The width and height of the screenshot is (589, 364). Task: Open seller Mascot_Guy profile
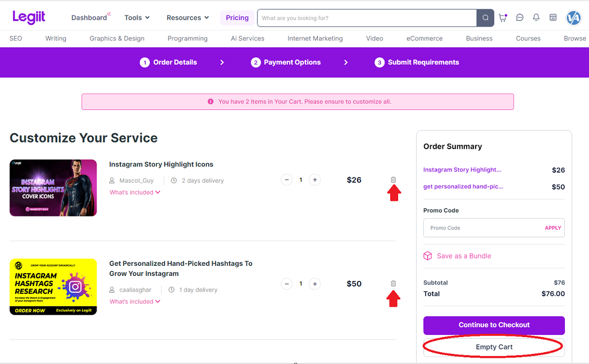tap(136, 181)
